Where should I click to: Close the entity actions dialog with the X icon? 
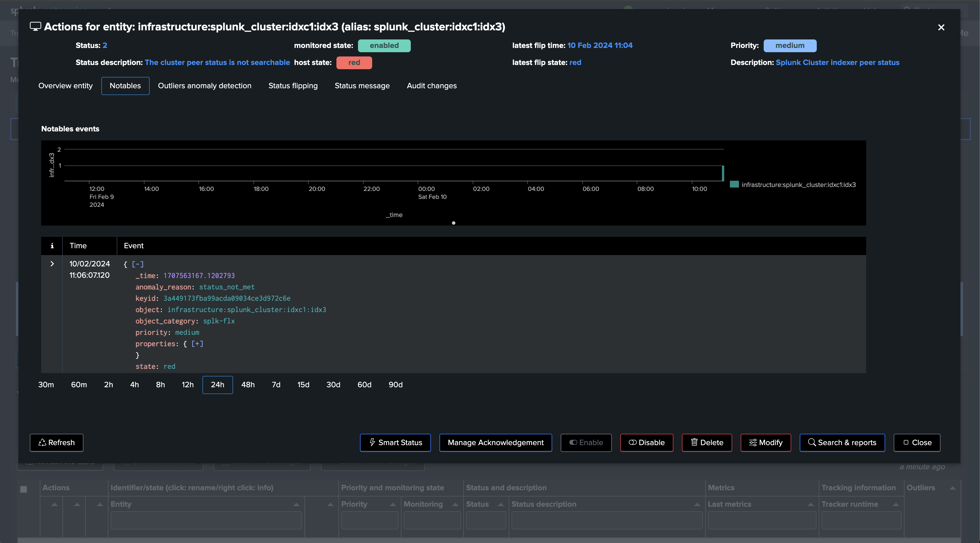[941, 28]
